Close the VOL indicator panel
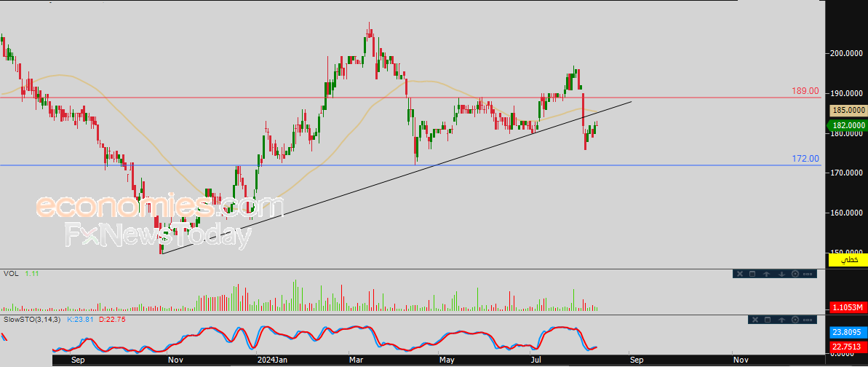Viewport: 868px width, 367px height. (740, 274)
